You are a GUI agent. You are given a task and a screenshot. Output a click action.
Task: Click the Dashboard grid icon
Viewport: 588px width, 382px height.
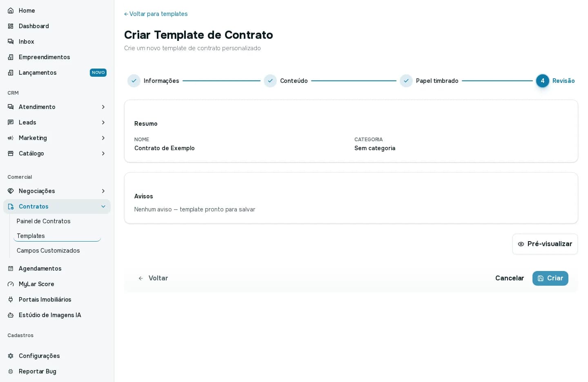coord(11,26)
